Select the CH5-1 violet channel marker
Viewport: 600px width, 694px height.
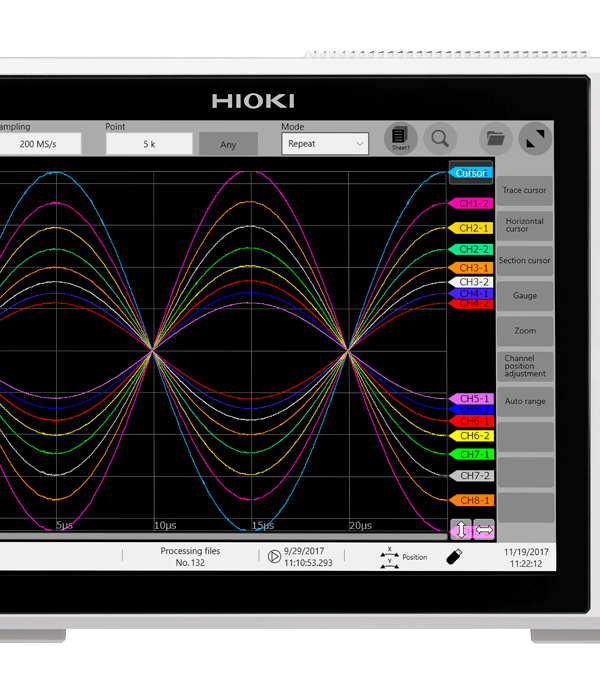click(x=471, y=398)
